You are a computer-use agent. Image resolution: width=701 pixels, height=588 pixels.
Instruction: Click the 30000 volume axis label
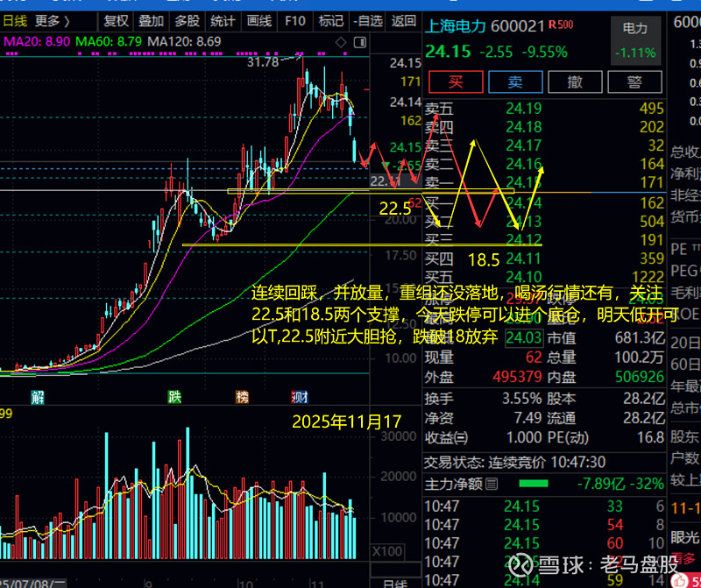point(400,436)
